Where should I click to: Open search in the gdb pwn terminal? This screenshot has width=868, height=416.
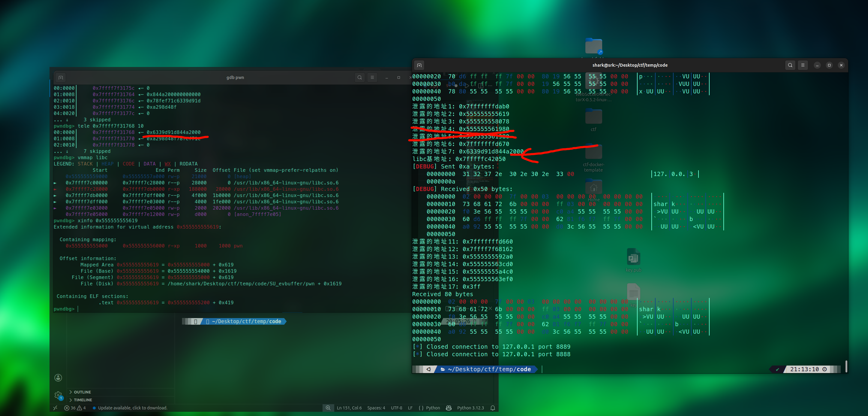pyautogui.click(x=359, y=77)
